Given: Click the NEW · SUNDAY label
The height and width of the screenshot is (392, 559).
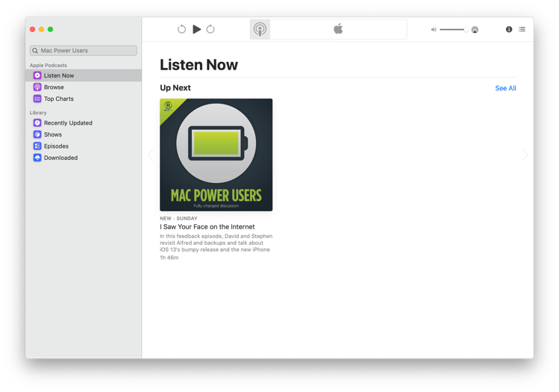Looking at the screenshot, I should click(178, 218).
